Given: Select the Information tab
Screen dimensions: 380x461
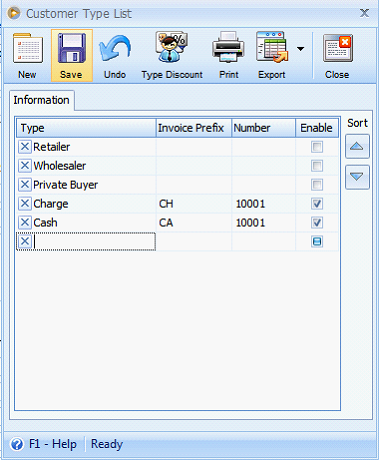Looking at the screenshot, I should pos(42,100).
